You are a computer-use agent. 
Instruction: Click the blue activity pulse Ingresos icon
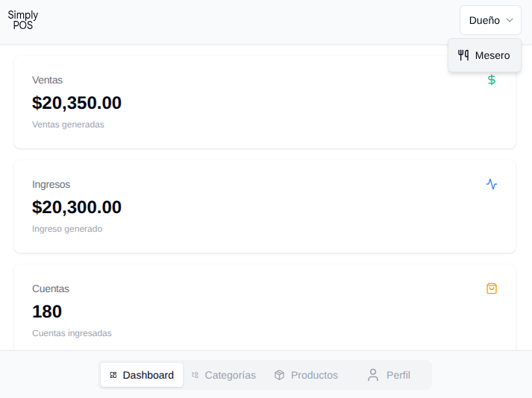pyautogui.click(x=492, y=184)
